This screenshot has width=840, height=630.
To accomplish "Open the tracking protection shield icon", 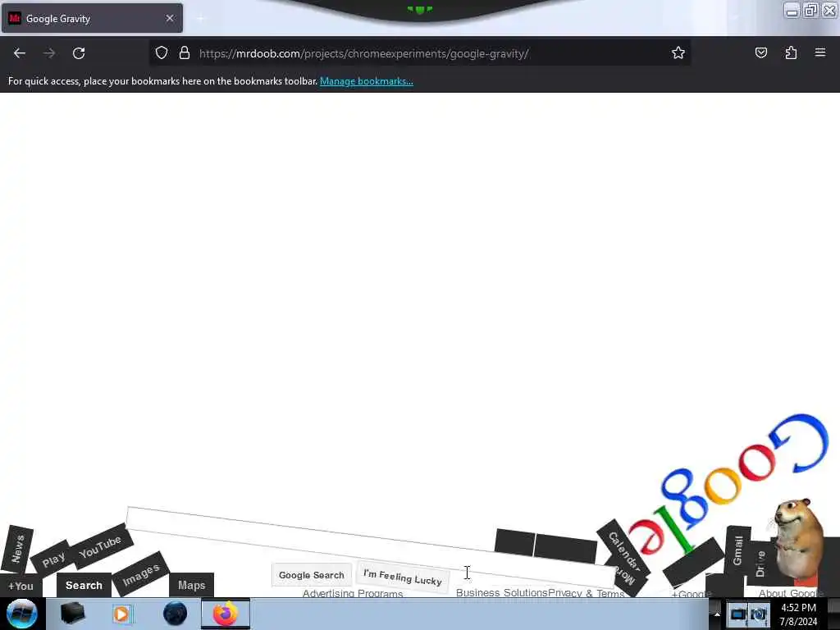I will 162,52.
